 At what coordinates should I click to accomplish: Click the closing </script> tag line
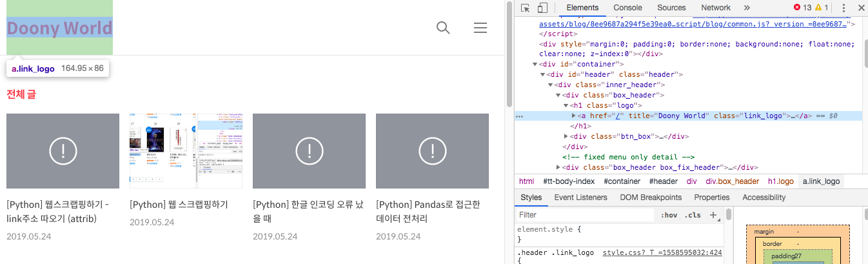pos(557,34)
